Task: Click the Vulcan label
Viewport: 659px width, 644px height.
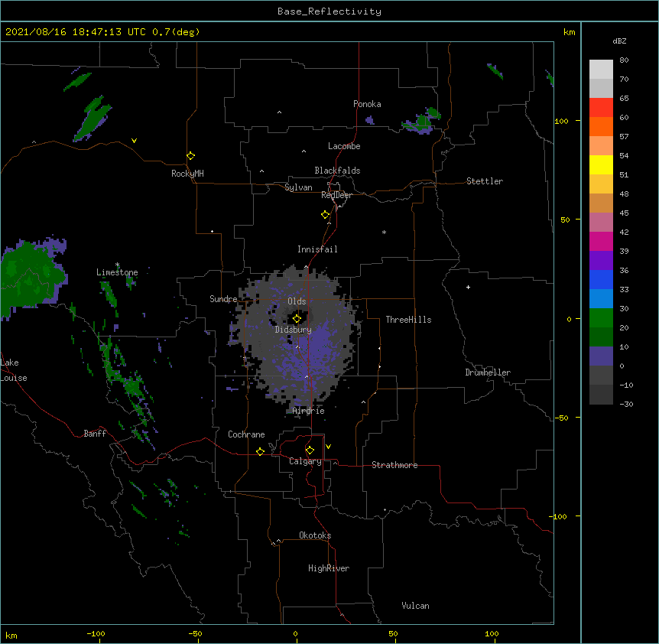Action: pos(415,606)
